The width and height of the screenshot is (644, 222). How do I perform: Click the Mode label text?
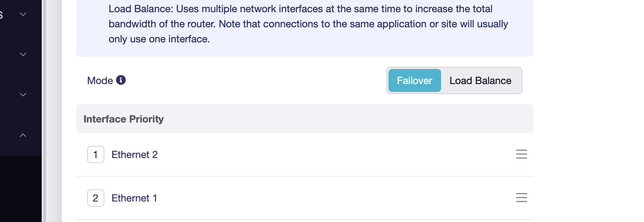(x=100, y=80)
